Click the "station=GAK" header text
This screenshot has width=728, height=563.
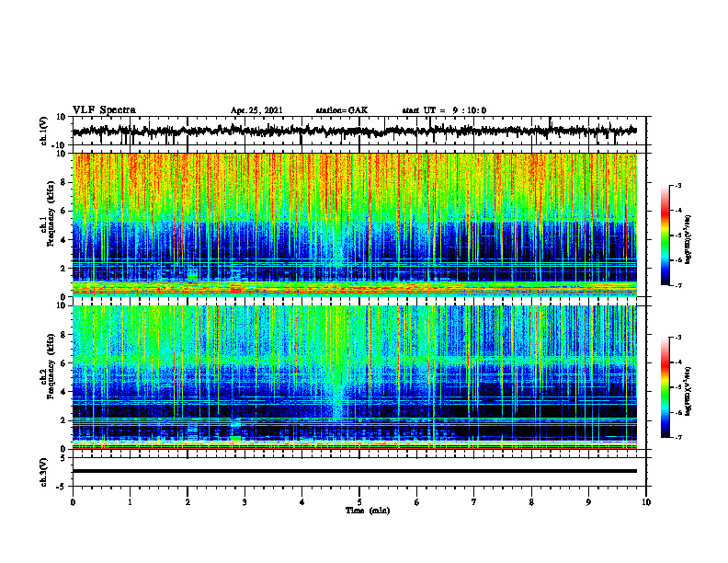[x=342, y=110]
